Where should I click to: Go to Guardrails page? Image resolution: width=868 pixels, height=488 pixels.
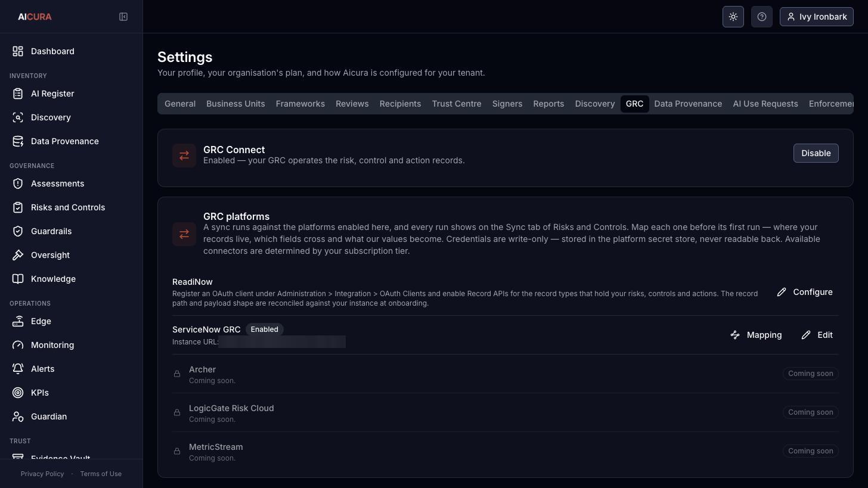(x=71, y=231)
